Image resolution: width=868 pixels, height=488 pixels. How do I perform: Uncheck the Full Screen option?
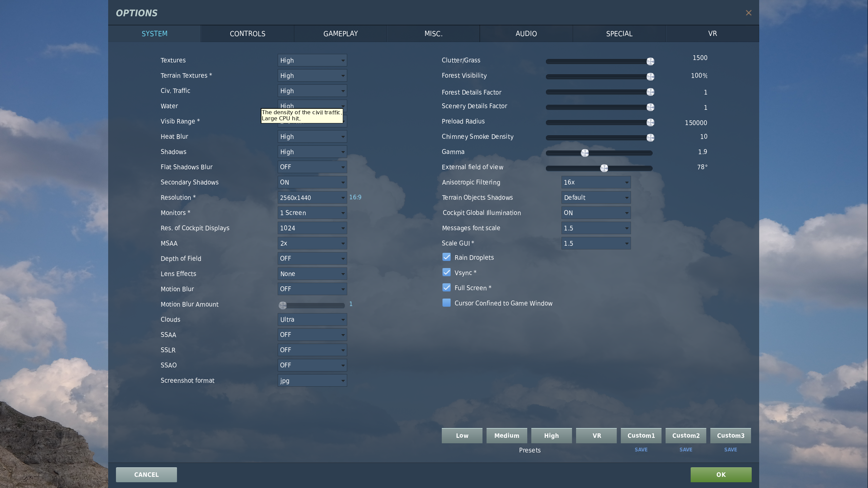coord(447,288)
